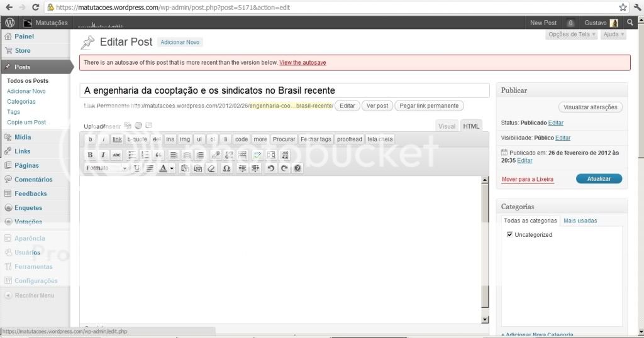Open the View the autosave link
This screenshot has width=644, height=338.
click(303, 63)
